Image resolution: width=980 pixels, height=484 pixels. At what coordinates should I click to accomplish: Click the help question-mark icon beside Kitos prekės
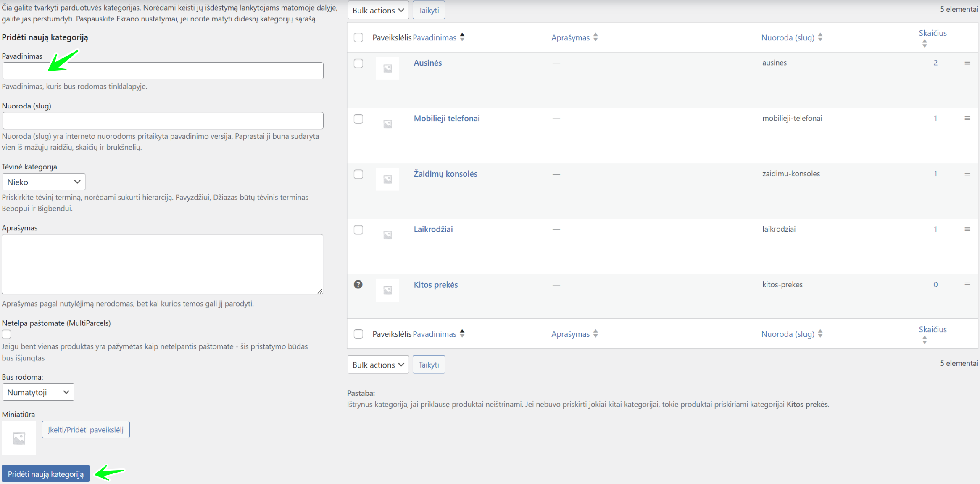(358, 285)
